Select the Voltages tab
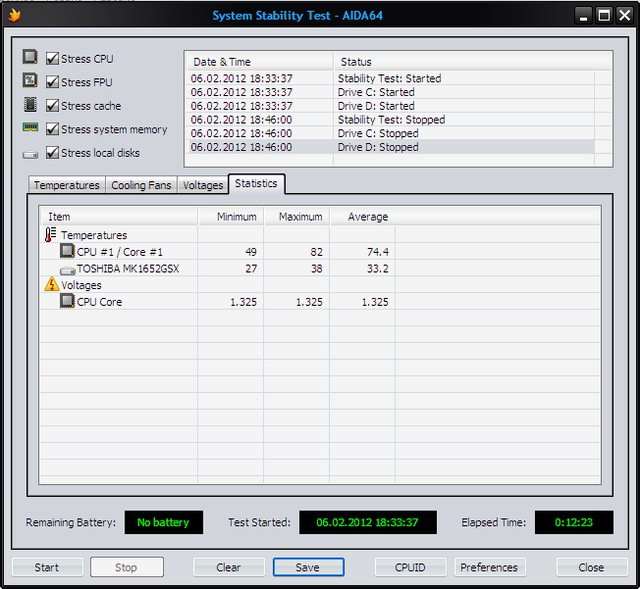 click(203, 185)
